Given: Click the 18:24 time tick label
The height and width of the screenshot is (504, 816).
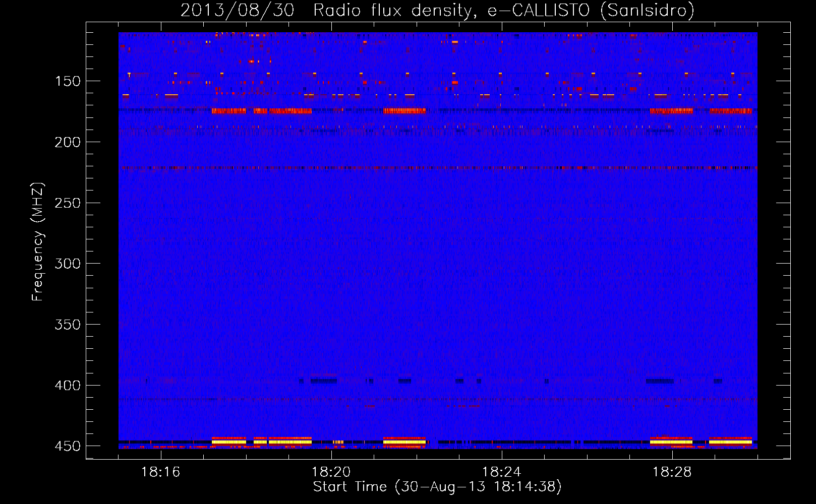Looking at the screenshot, I should coord(502,472).
